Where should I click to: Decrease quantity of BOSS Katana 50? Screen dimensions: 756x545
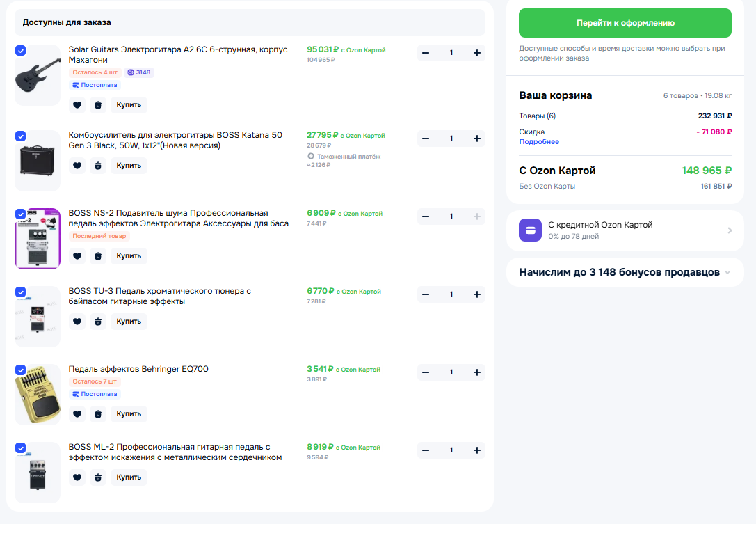point(426,139)
